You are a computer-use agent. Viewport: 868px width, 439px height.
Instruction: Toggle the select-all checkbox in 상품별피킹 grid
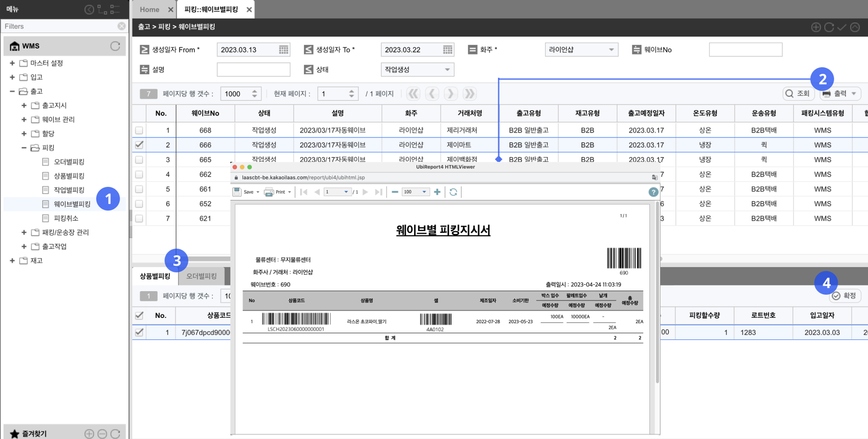[x=139, y=315]
